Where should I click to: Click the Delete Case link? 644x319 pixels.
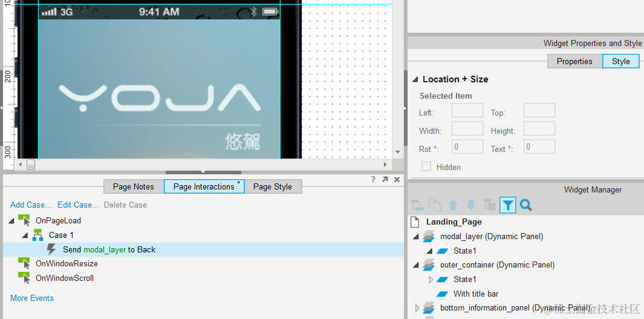pos(125,205)
